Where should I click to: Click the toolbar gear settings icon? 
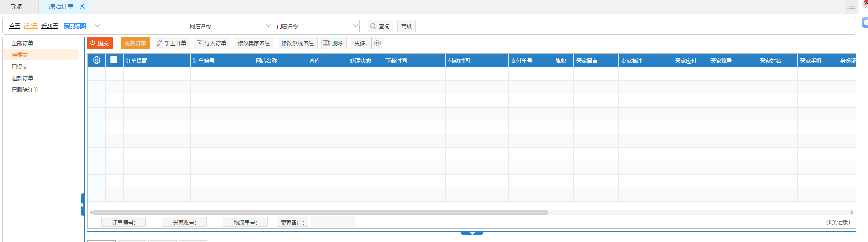[377, 43]
